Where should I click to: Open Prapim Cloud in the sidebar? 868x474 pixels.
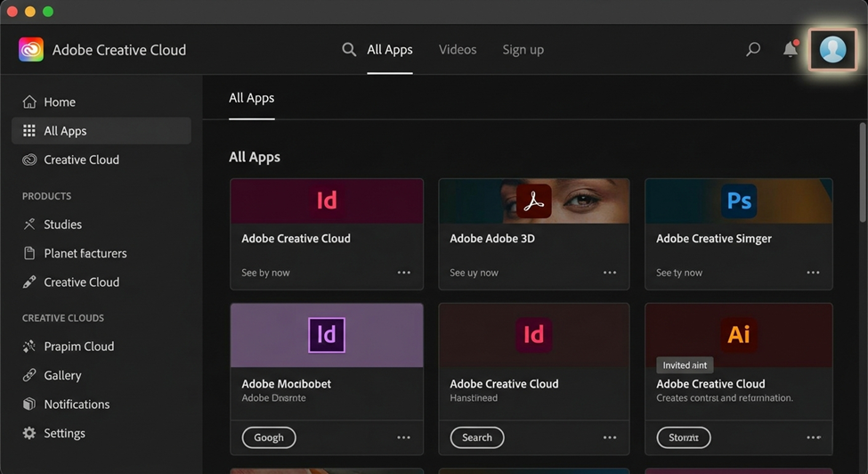(x=101, y=346)
